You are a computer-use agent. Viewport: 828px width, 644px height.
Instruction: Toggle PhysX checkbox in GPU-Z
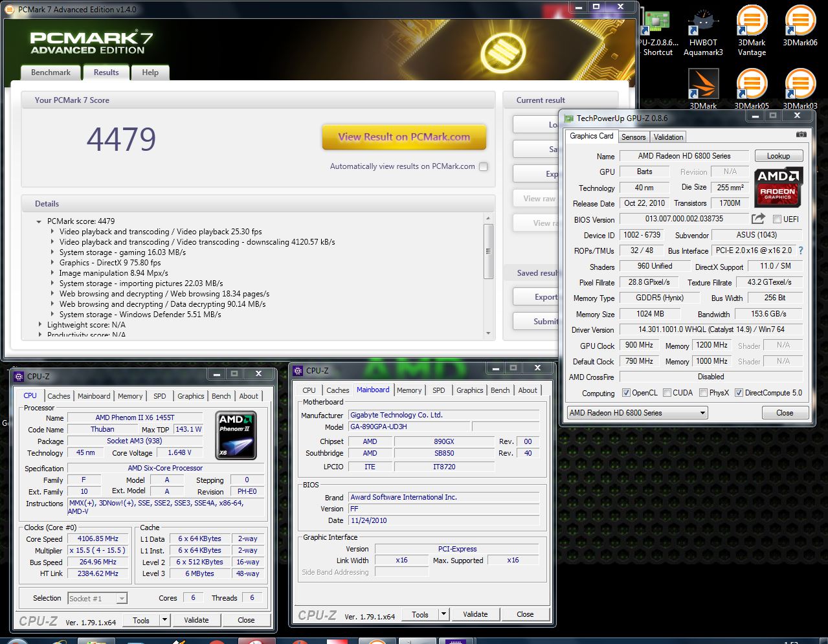[x=703, y=393]
